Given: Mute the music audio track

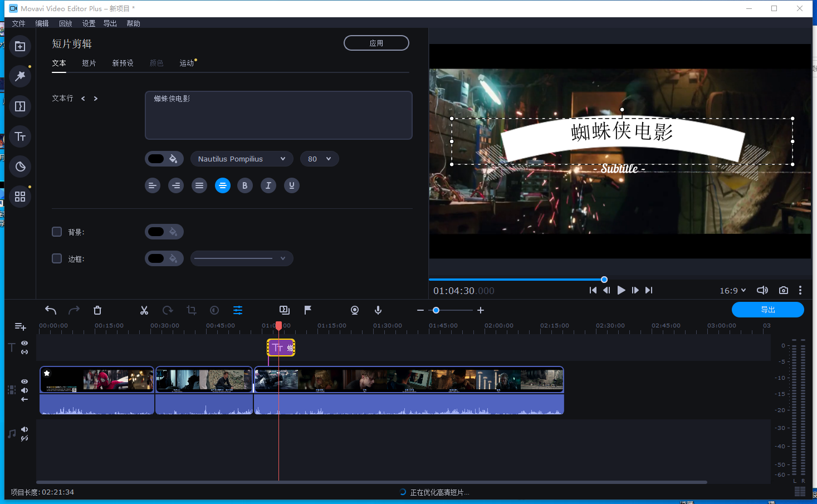Looking at the screenshot, I should click(x=25, y=429).
